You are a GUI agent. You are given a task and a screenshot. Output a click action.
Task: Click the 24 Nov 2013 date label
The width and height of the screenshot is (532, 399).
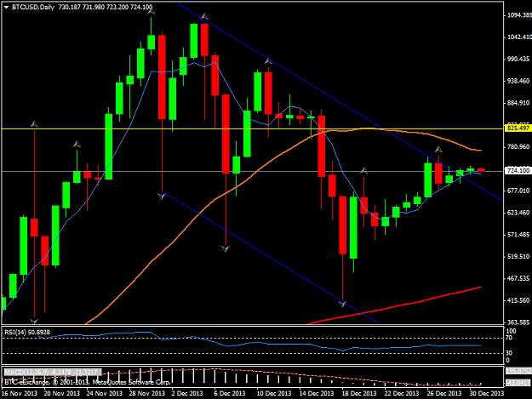(104, 393)
